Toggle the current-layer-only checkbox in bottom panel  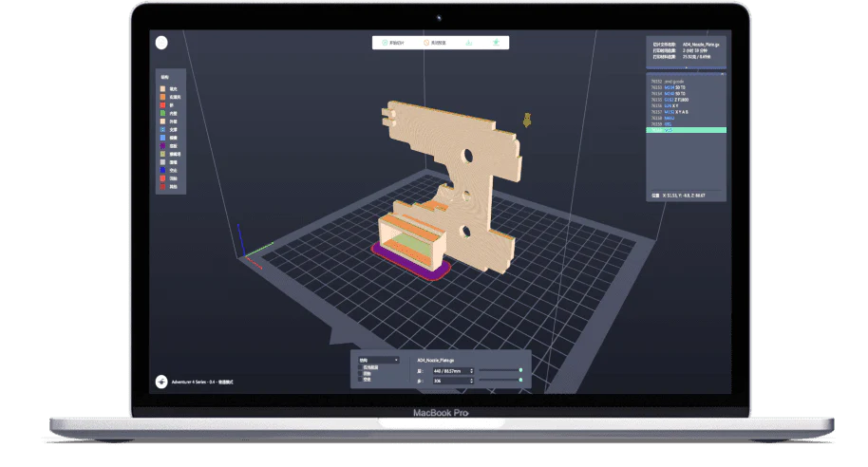click(x=360, y=367)
